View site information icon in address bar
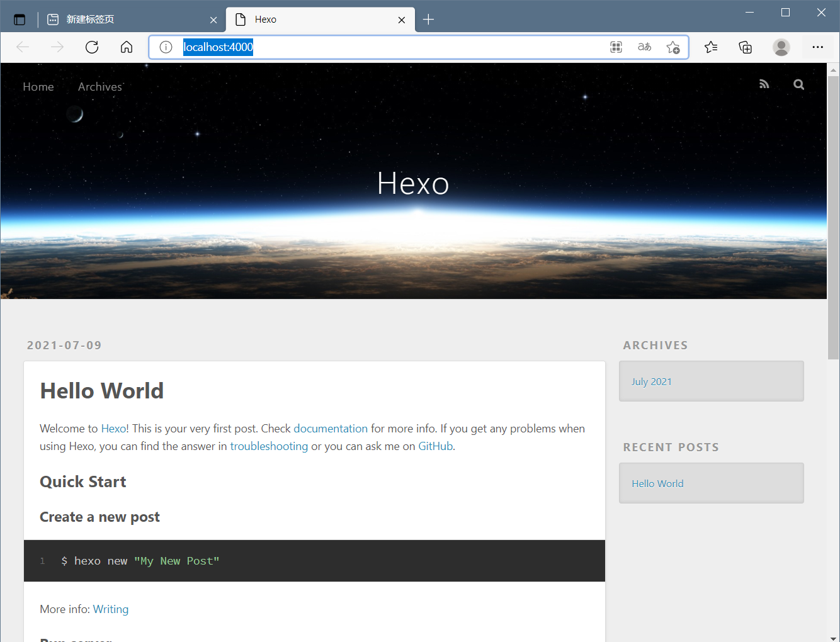 click(x=166, y=47)
